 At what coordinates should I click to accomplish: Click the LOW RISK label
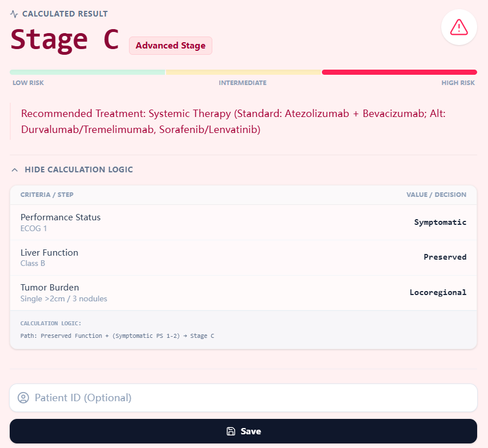(28, 83)
